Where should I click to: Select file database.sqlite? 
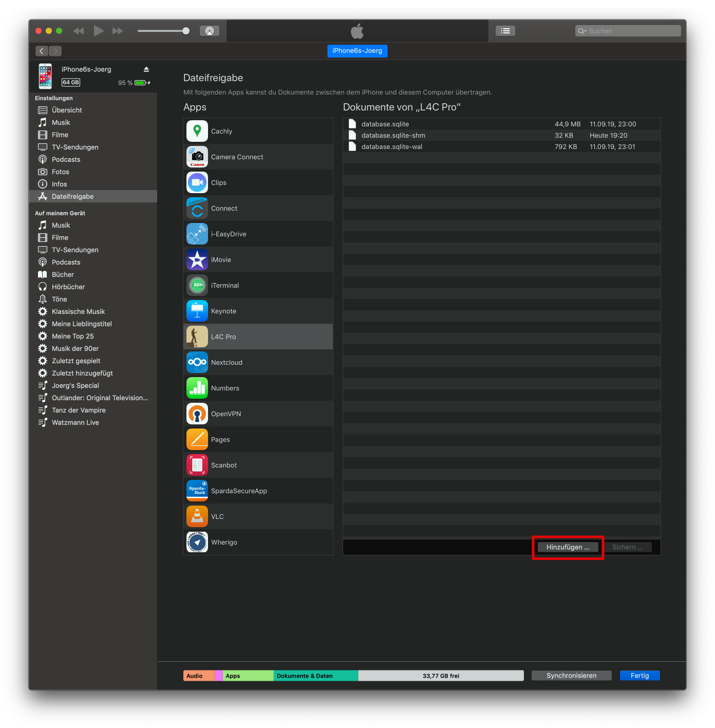tap(502, 124)
